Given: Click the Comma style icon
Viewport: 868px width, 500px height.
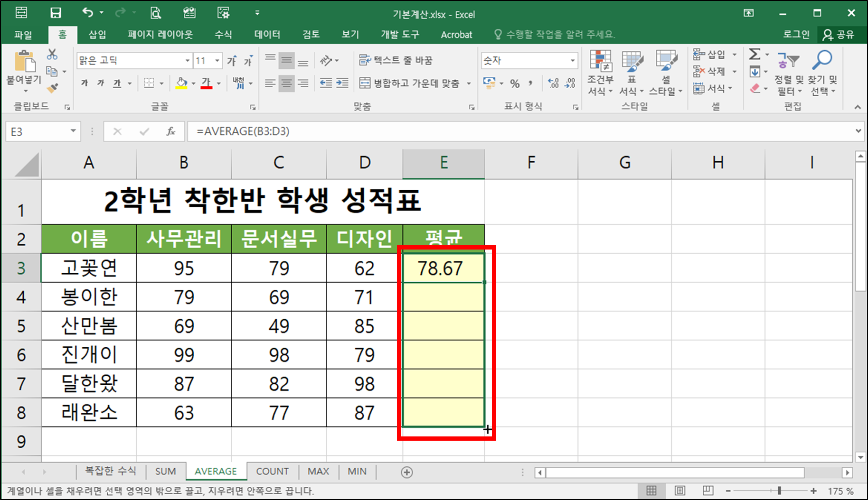Looking at the screenshot, I should click(x=530, y=83).
